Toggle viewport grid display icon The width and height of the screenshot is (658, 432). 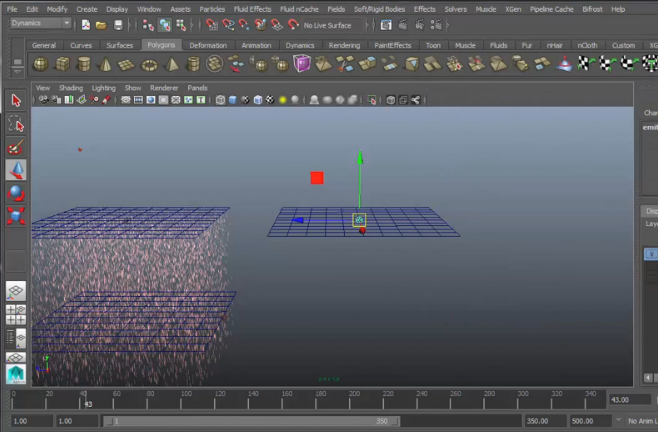pos(125,100)
